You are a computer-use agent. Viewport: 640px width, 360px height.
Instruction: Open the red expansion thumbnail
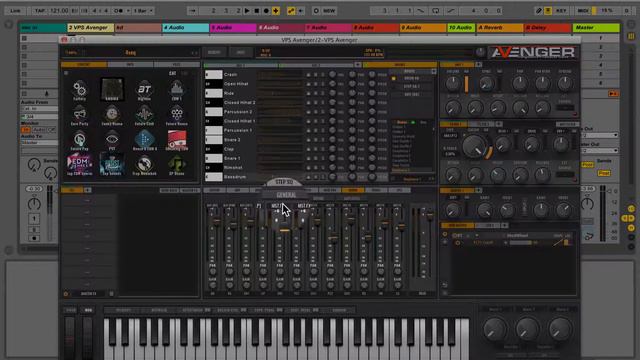click(177, 140)
